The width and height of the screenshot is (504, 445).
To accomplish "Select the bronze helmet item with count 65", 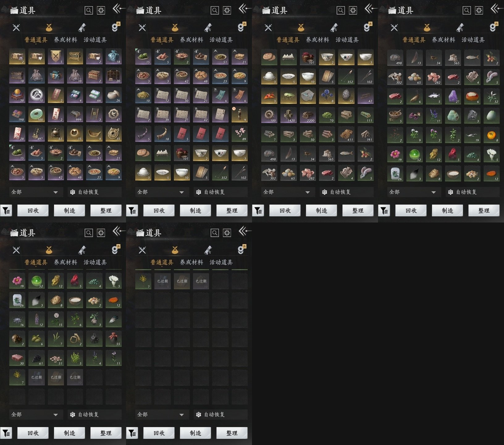I will point(56,133).
